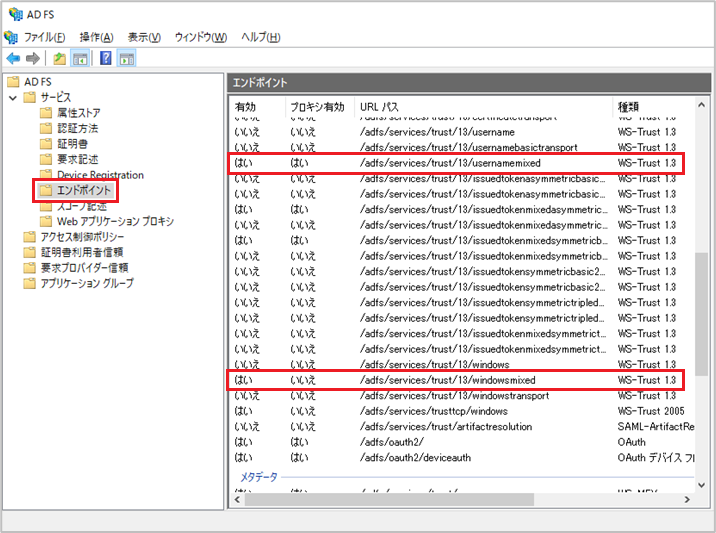
Task: Click the vertical scrollbar up arrow
Action: (701, 105)
